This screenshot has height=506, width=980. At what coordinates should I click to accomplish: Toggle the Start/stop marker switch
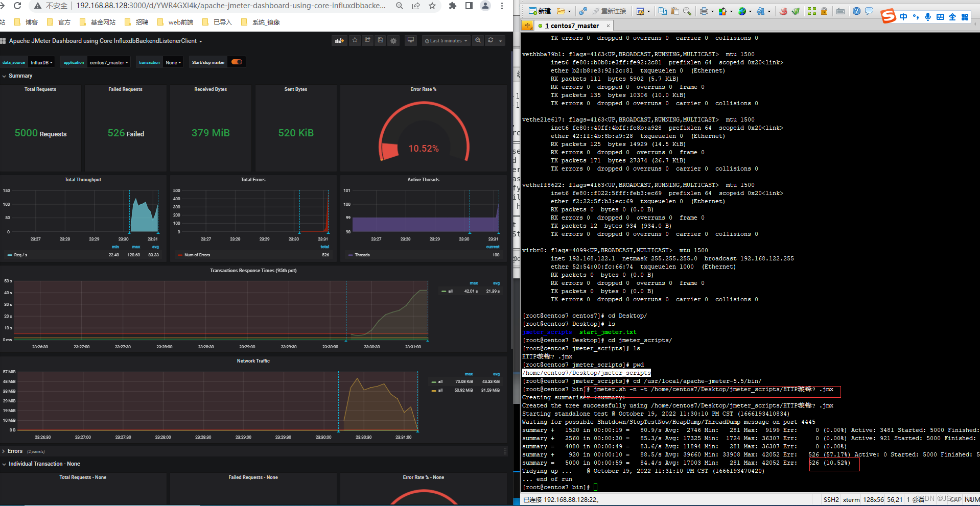(x=237, y=62)
